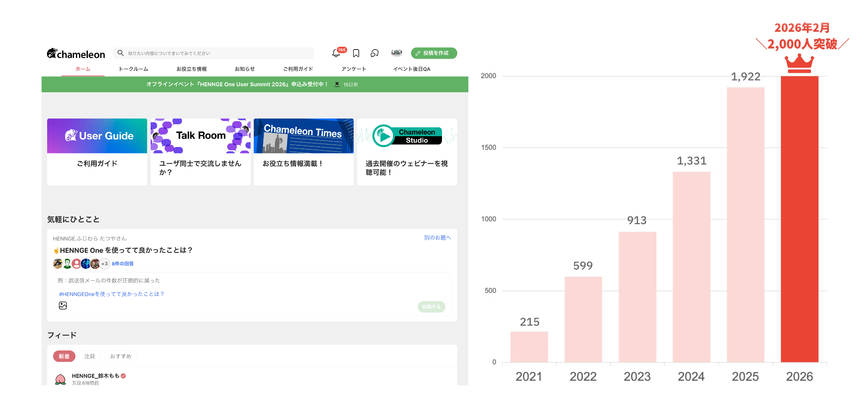Open the HENNGE One User Summit 2026 banner
Viewport: 868px width, 417px height.
point(255,84)
